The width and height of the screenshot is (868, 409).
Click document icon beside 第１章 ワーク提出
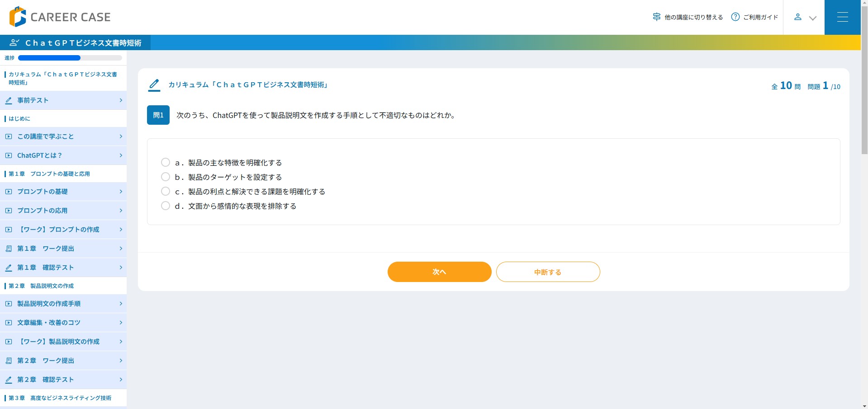click(9, 249)
